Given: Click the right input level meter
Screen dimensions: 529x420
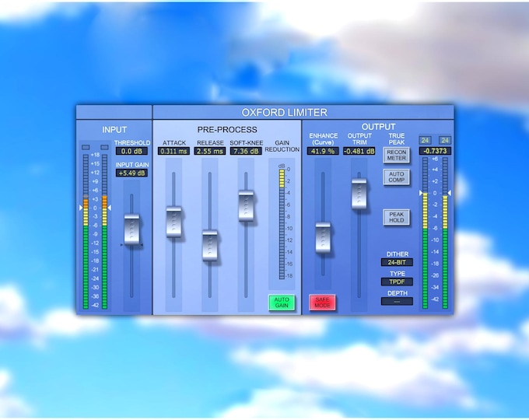Looking at the screenshot, I should coord(104,232).
